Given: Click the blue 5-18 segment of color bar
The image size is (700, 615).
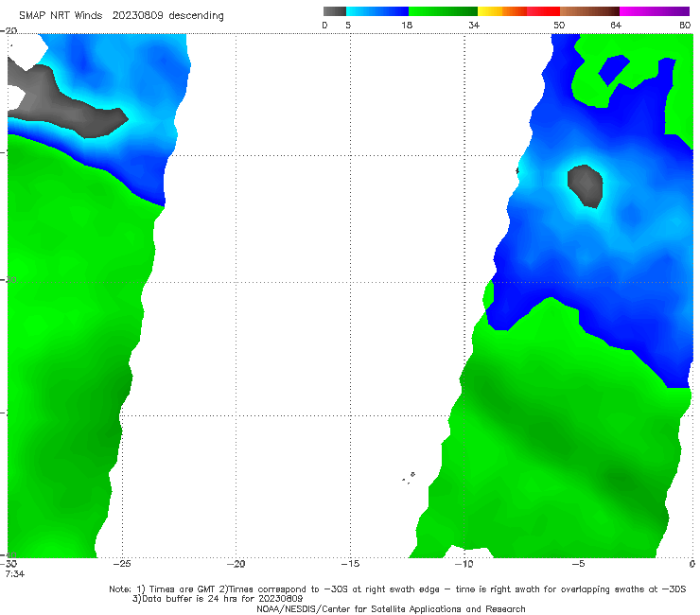Looking at the screenshot, I should click(x=377, y=11).
